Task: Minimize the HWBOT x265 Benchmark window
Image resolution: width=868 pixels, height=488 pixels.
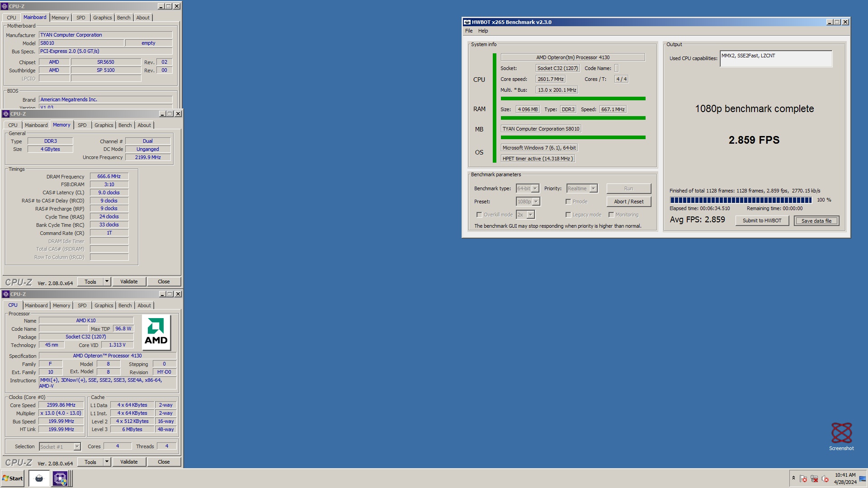Action: coord(829,22)
